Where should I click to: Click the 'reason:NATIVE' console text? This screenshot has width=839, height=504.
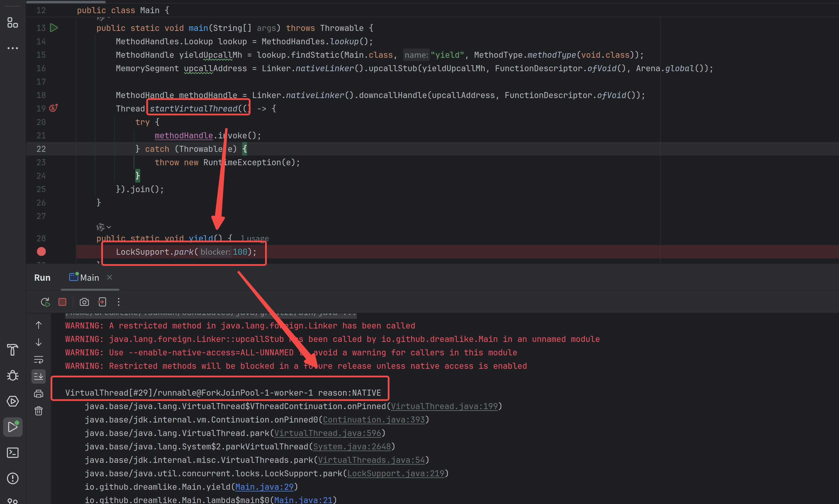(349, 393)
